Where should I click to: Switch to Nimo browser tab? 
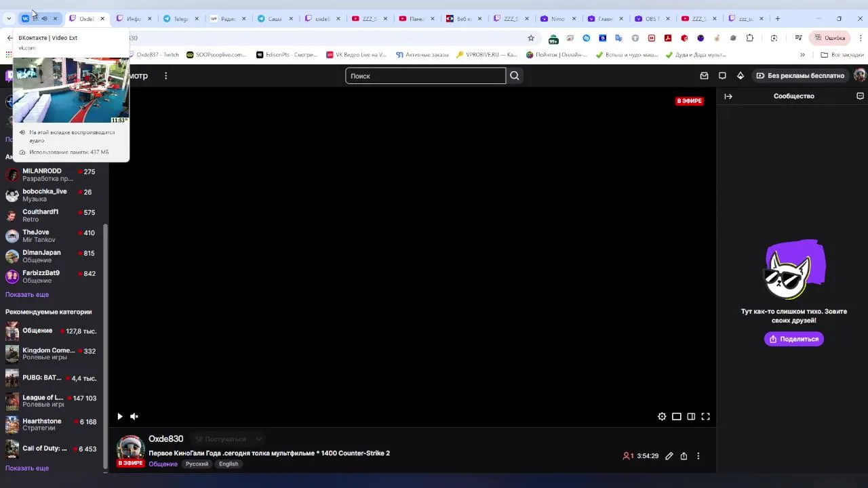point(557,18)
